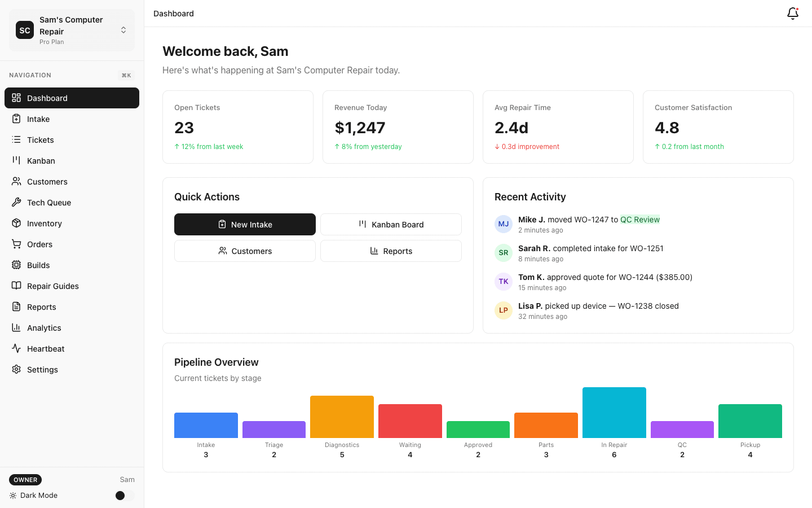Open the keyboard shortcut ⌘K navigation control

(x=126, y=75)
